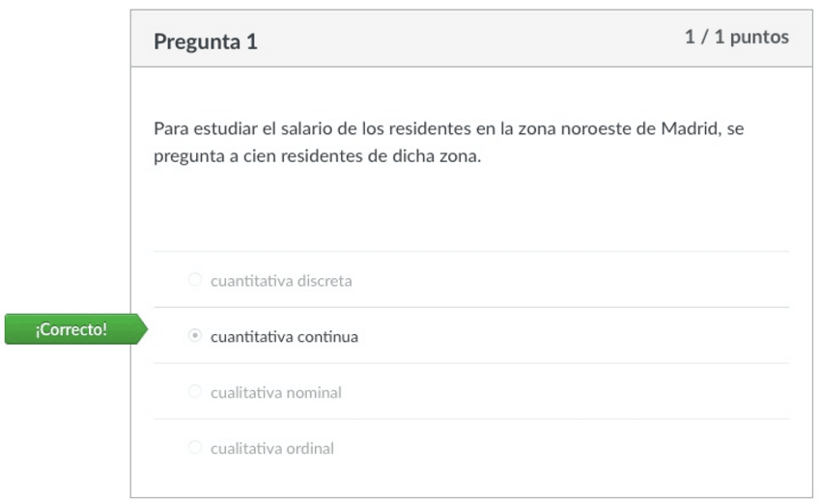
Task: Select the cuantitativa discreta radio button
Action: (x=194, y=280)
